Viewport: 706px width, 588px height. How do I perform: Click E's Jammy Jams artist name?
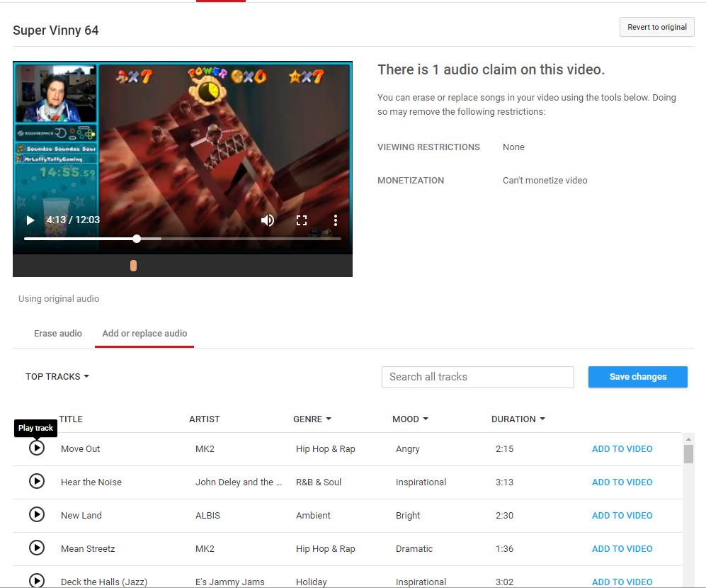click(229, 582)
